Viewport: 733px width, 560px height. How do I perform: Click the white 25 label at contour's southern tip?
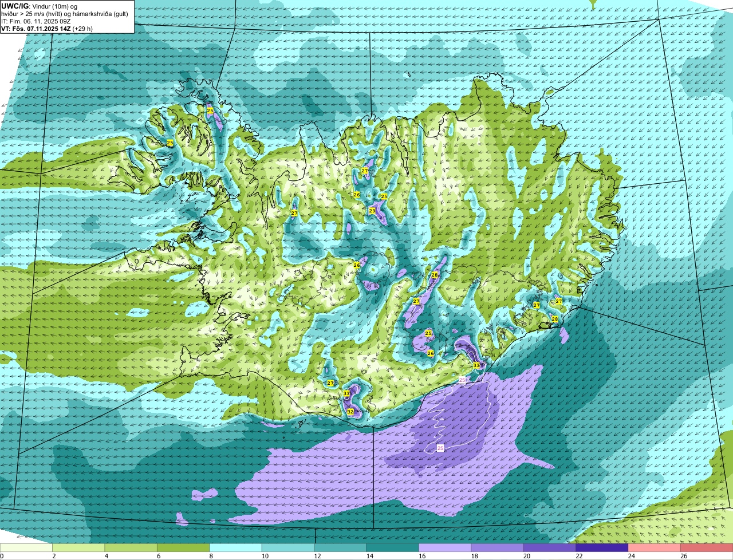pos(440,448)
